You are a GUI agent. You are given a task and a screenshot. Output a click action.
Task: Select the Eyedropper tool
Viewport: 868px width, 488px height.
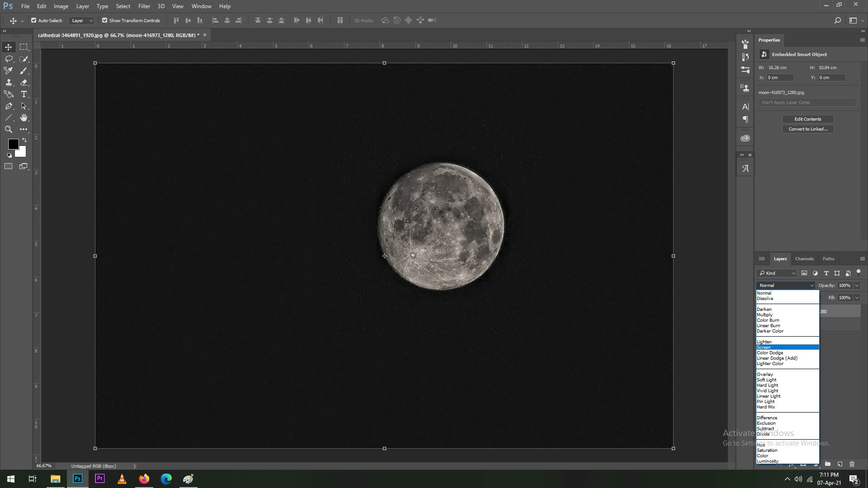tap(9, 70)
